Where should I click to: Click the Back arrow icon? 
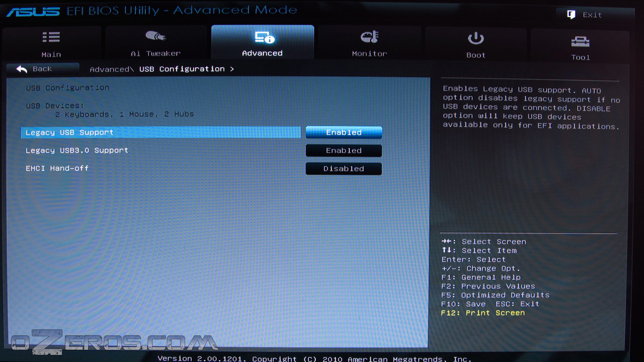[x=22, y=69]
